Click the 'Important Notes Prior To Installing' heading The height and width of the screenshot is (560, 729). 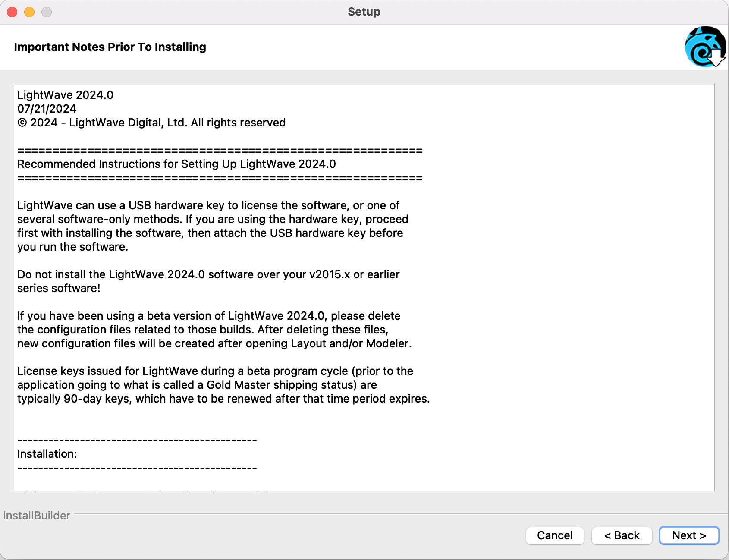pyautogui.click(x=110, y=47)
